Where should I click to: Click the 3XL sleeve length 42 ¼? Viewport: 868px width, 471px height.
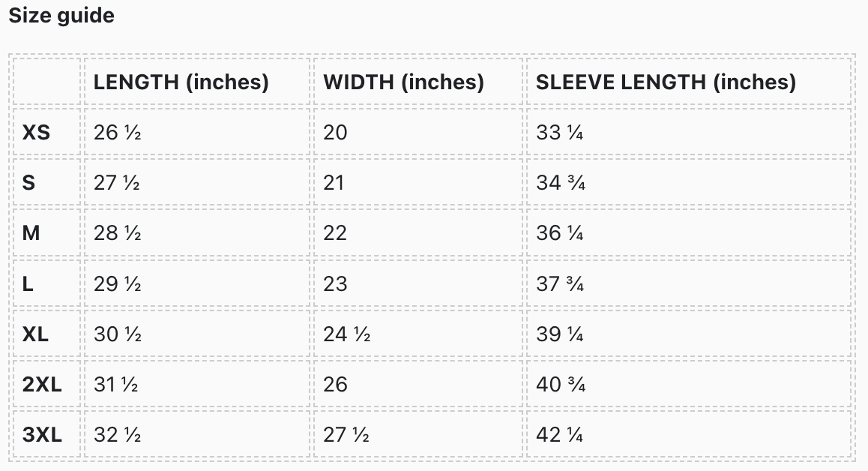point(560,435)
